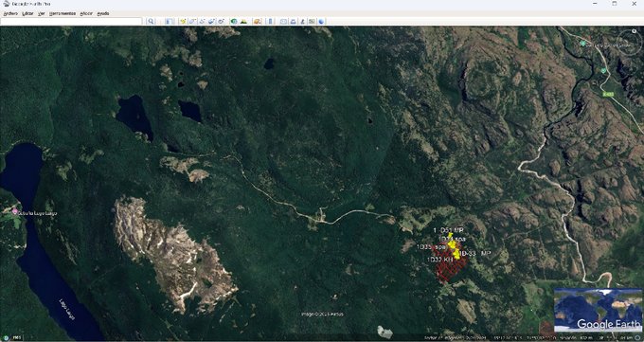The height and width of the screenshot is (342, 644).
Task: Open the view in Google Maps icon
Action: (x=312, y=21)
